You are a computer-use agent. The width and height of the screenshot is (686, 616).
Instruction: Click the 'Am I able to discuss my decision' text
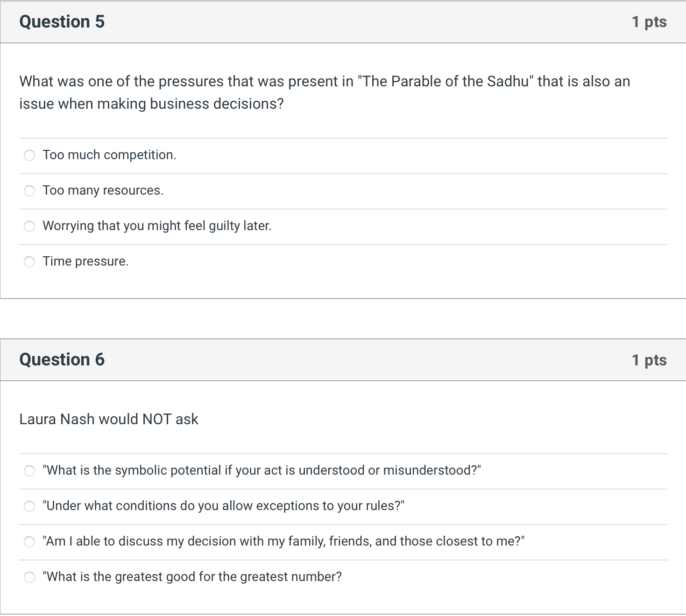pyautogui.click(x=283, y=541)
